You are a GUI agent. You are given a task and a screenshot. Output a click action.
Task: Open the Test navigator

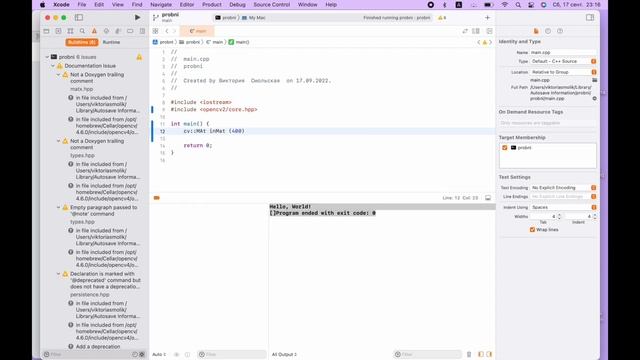(x=106, y=31)
